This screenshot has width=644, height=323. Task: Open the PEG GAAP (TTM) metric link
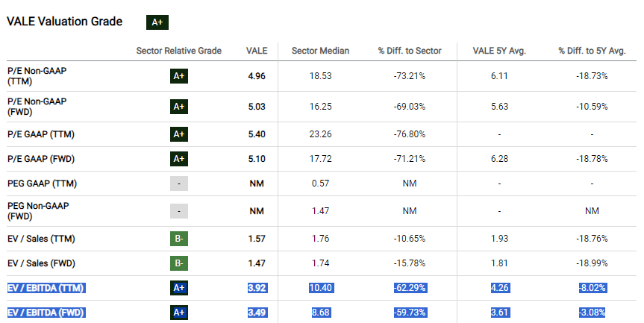click(42, 184)
